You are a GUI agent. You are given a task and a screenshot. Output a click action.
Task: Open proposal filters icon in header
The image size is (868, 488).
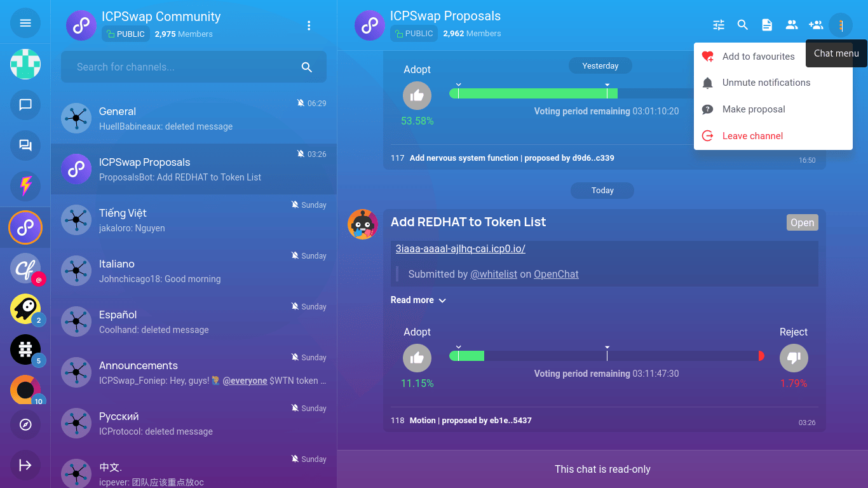coord(719,25)
